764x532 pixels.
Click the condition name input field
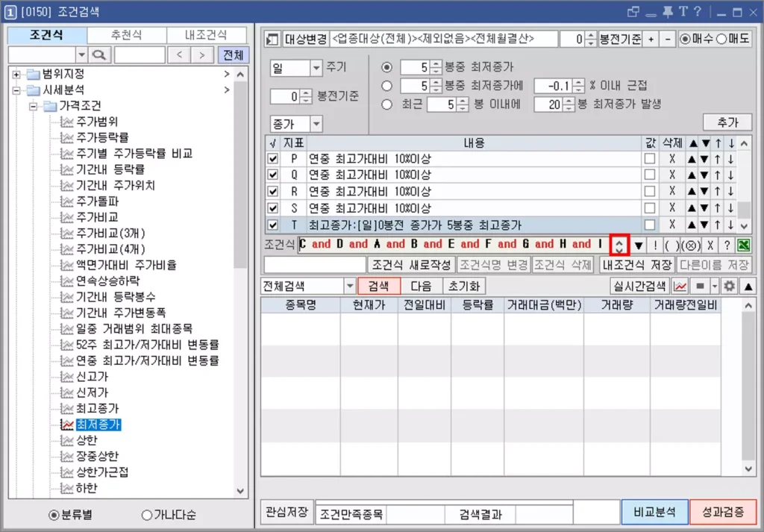click(x=315, y=265)
